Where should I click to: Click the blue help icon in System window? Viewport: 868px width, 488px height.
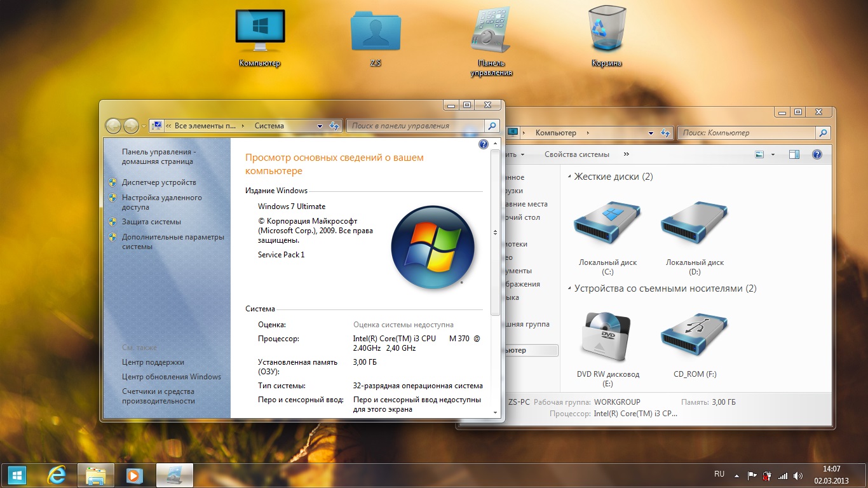[483, 145]
